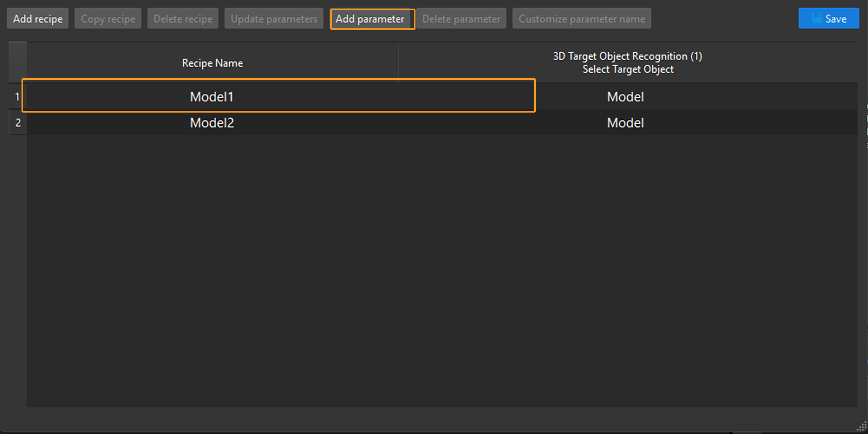Image resolution: width=868 pixels, height=434 pixels.
Task: Click row number 1 in the table
Action: click(17, 96)
